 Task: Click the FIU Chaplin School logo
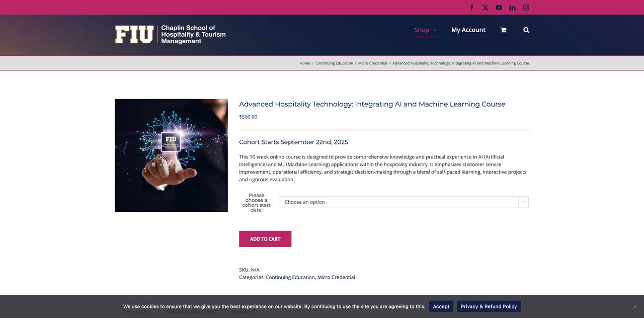pos(170,35)
